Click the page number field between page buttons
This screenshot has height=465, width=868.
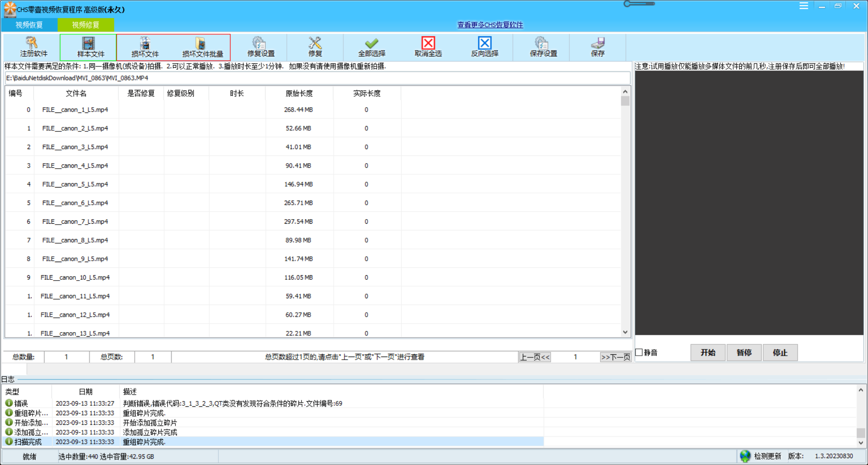click(575, 357)
